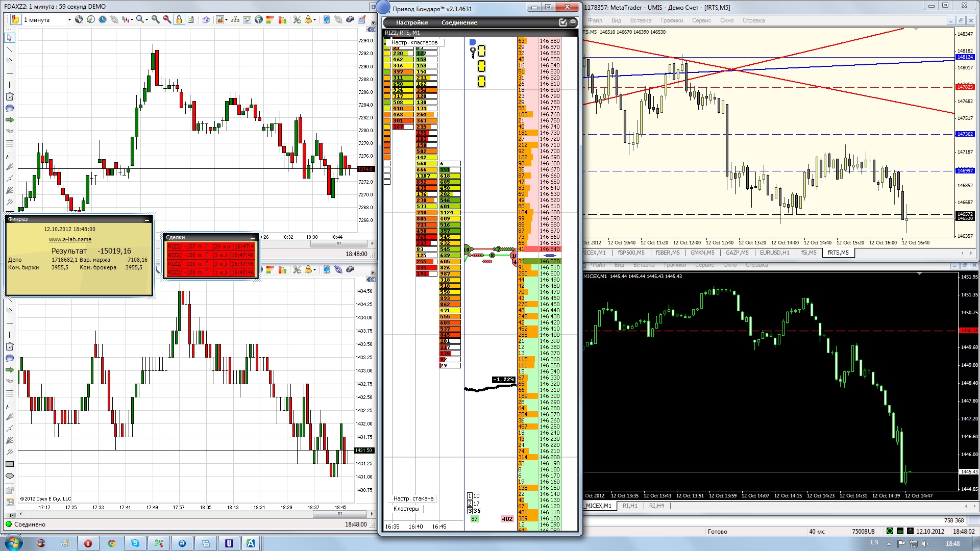Select the green arrow drawing tool

(x=10, y=120)
